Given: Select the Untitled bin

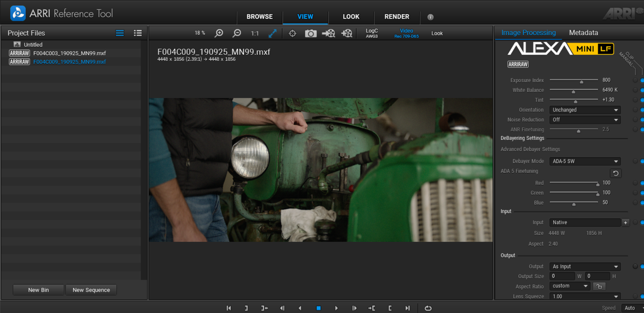Looking at the screenshot, I should point(33,45).
